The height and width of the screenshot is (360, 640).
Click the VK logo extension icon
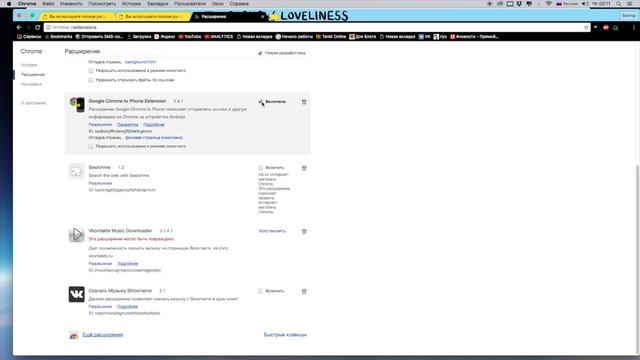click(76, 294)
